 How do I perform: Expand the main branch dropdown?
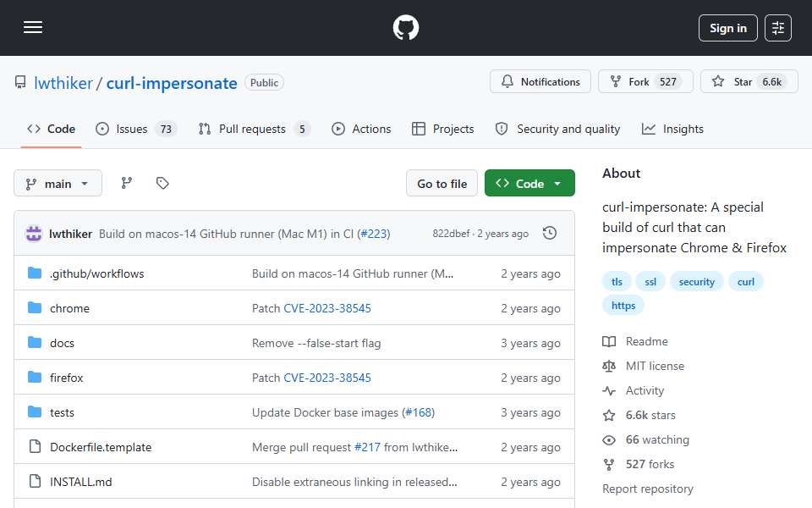[58, 184]
